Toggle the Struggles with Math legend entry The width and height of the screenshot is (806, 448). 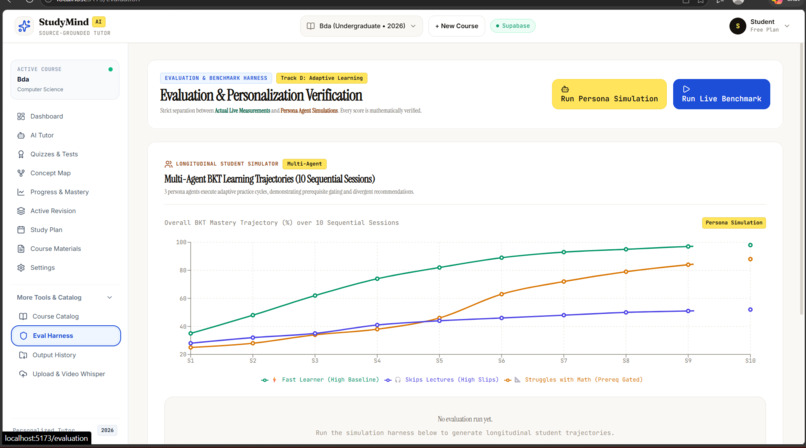(x=573, y=380)
